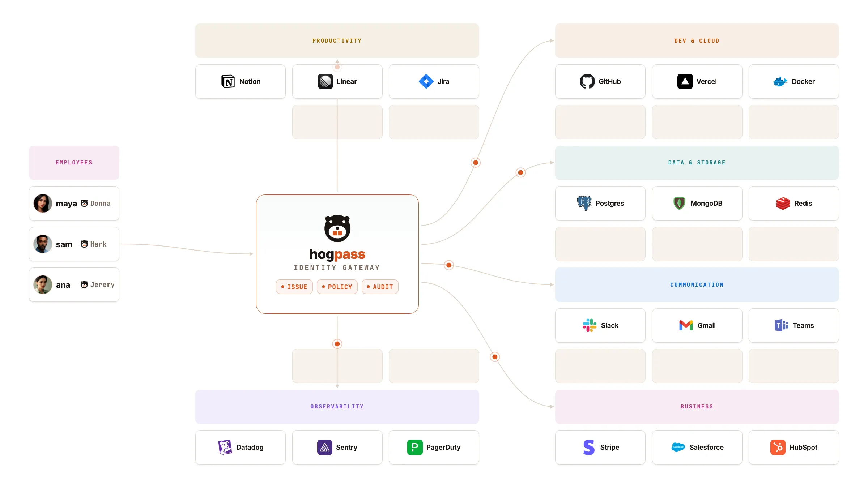Select ana's profile avatar
The image size is (868, 488).
(x=43, y=284)
